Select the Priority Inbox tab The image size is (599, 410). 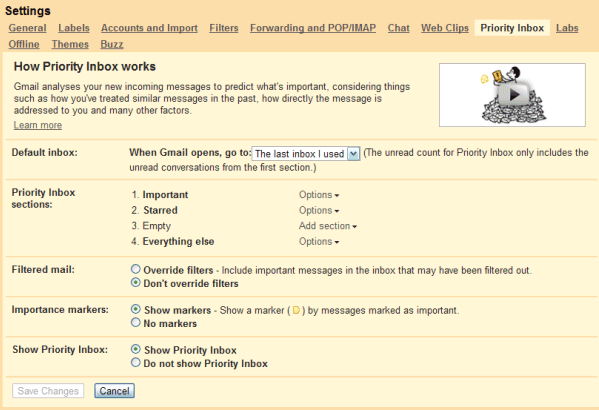[512, 28]
